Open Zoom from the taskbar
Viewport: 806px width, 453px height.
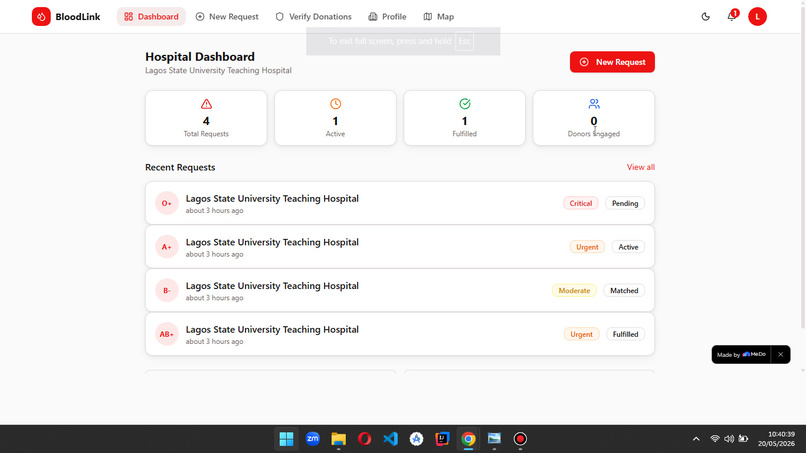[x=313, y=439]
